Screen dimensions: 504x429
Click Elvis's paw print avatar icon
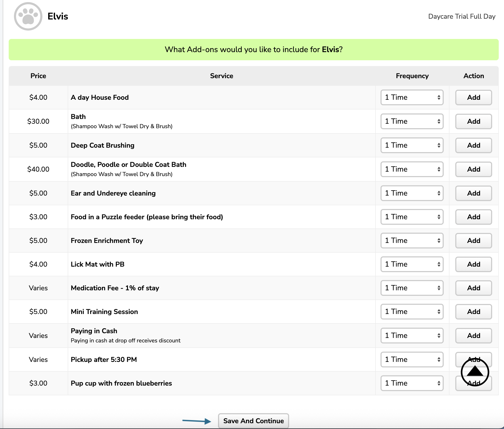(x=28, y=16)
